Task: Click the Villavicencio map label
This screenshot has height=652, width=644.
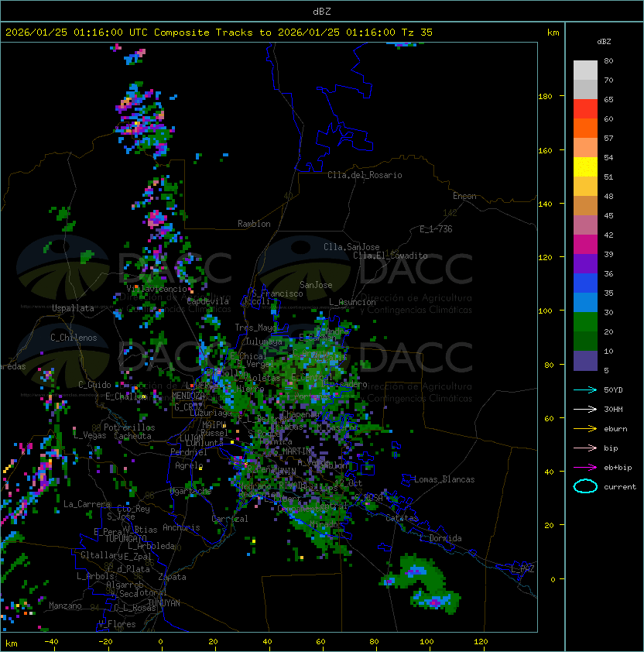Action: point(156,289)
